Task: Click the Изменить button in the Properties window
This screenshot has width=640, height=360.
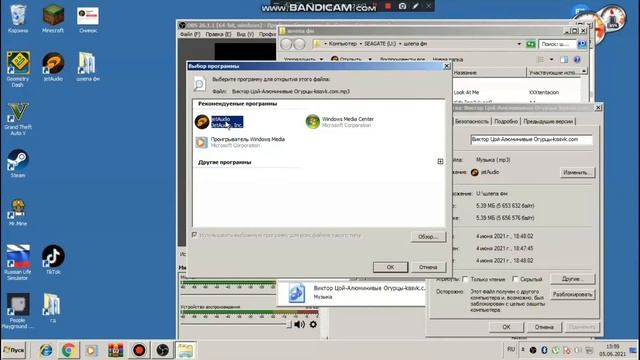Action: 577,172
